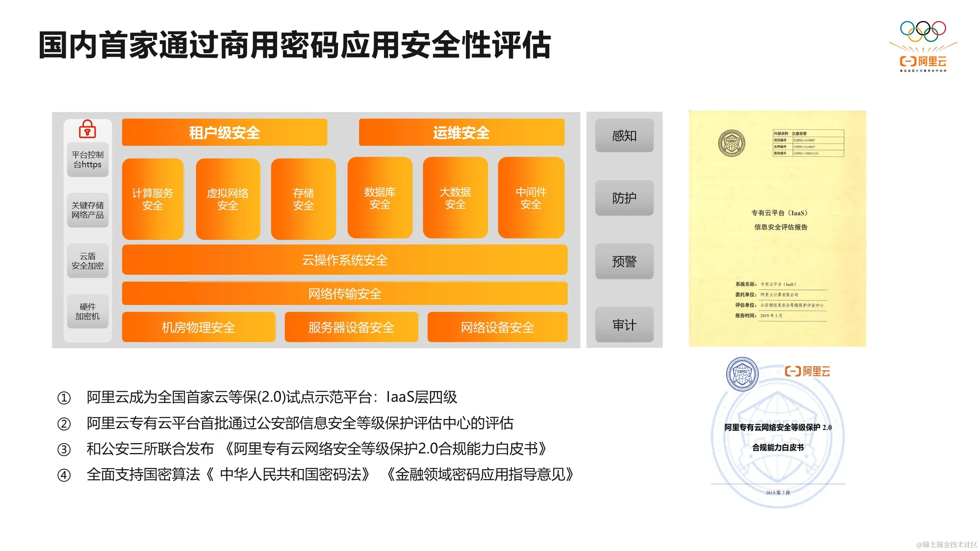Click the 平台控制台https box
The width and height of the screenshot is (980, 551).
[88, 160]
